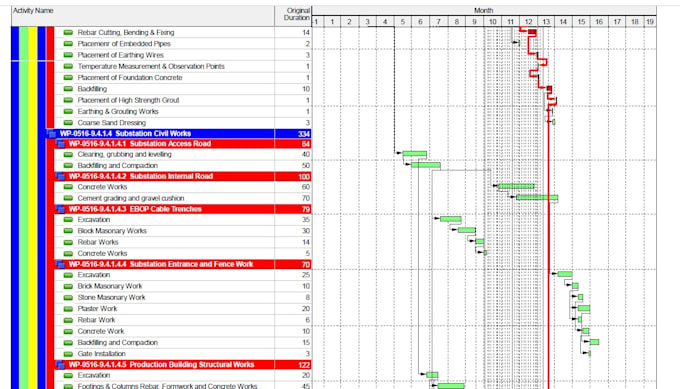Select the Cement grading and gravel cushion Gantt bar
Viewport: 680px width, 389px height.
click(x=537, y=197)
